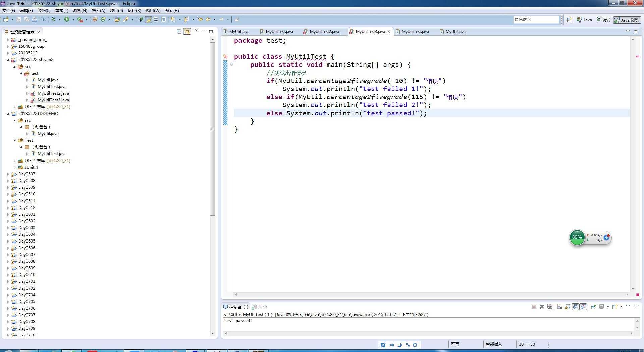Image resolution: width=644 pixels, height=352 pixels.
Task: Click the Open Perspective icon
Action: 569,20
